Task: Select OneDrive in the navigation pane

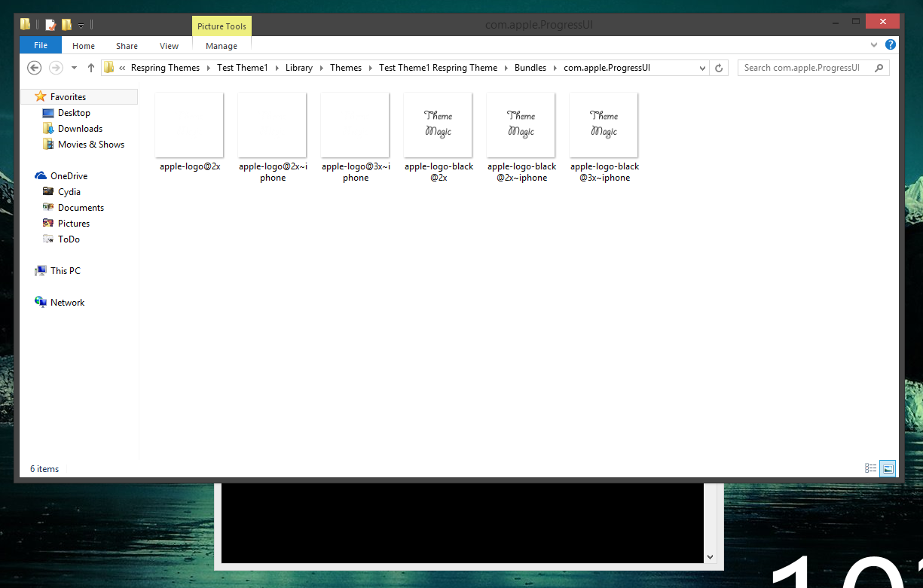Action: pyautogui.click(x=69, y=176)
